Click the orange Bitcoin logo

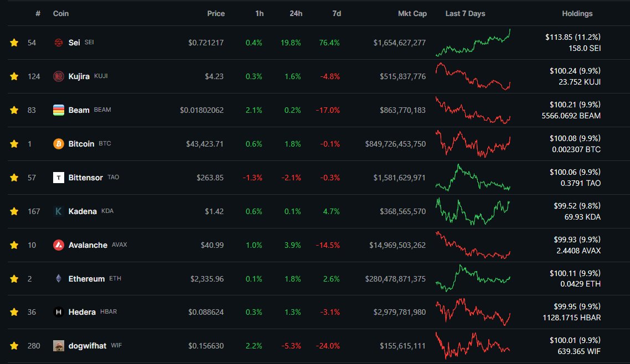click(x=59, y=144)
